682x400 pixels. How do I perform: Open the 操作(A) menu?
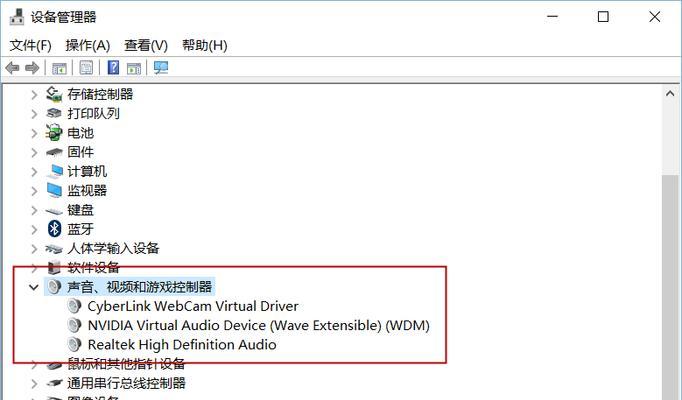coord(87,45)
